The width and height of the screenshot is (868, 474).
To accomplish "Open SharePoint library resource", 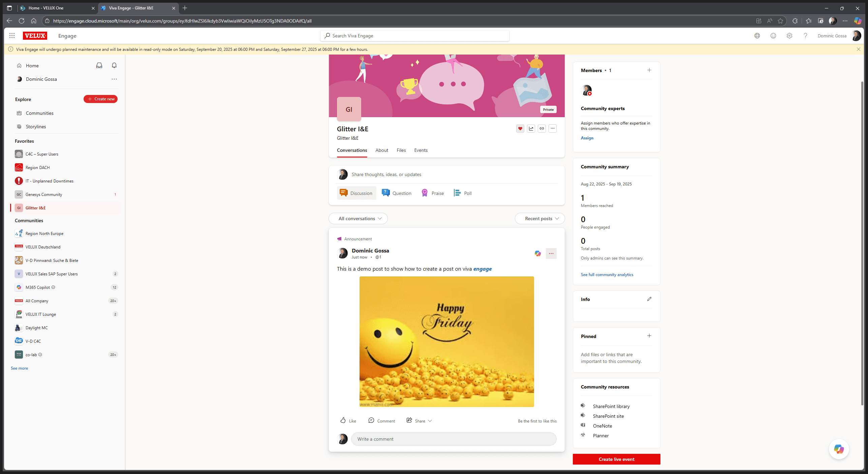I will [x=611, y=406].
